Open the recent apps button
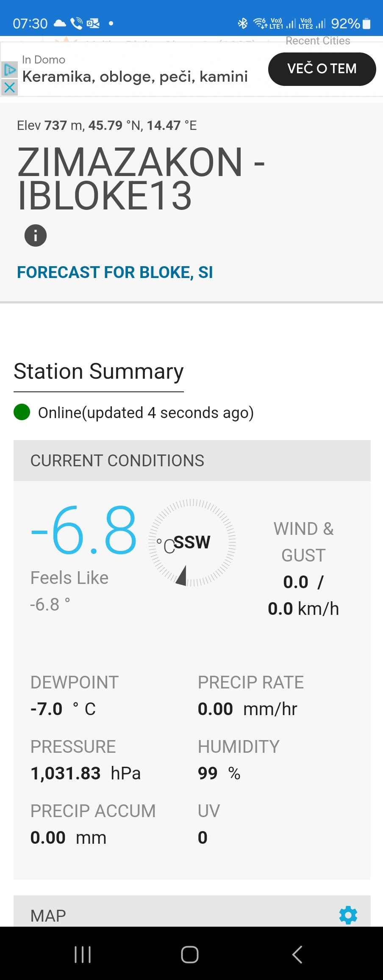 coord(83,954)
